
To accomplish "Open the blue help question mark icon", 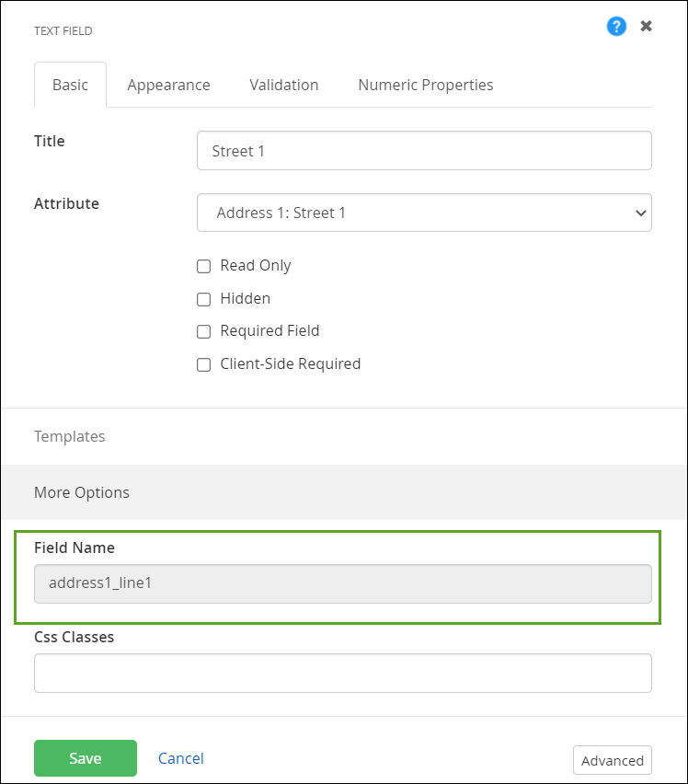I will coord(616,27).
